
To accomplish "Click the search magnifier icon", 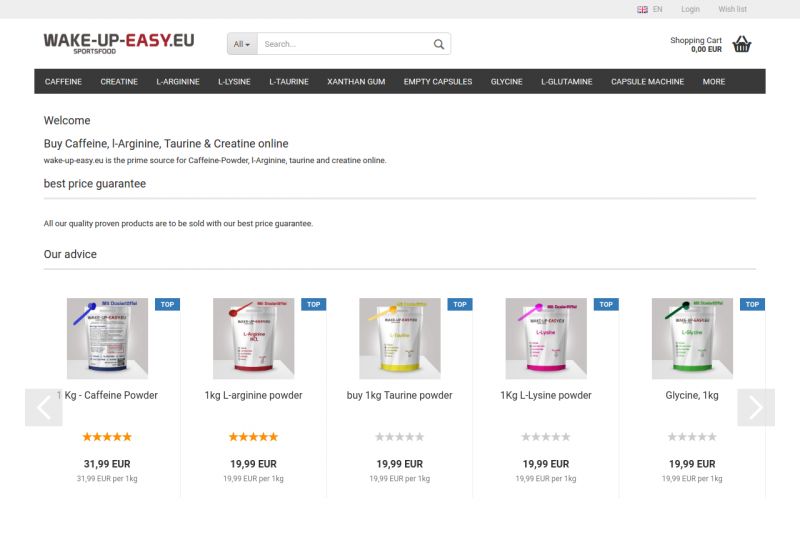I will point(438,44).
